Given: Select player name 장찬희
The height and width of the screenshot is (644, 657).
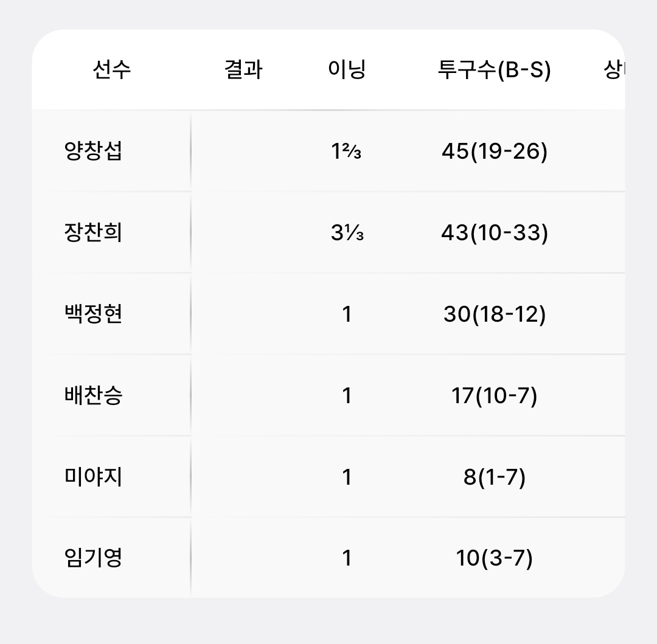Looking at the screenshot, I should [93, 232].
